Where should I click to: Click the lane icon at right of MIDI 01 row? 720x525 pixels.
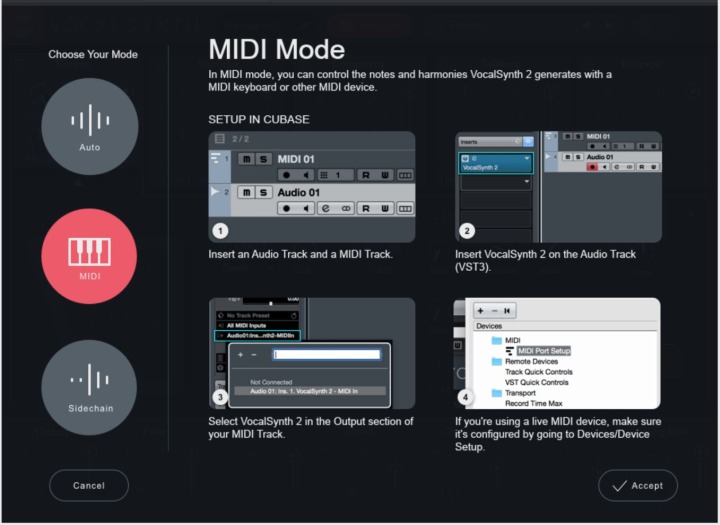pos(405,175)
